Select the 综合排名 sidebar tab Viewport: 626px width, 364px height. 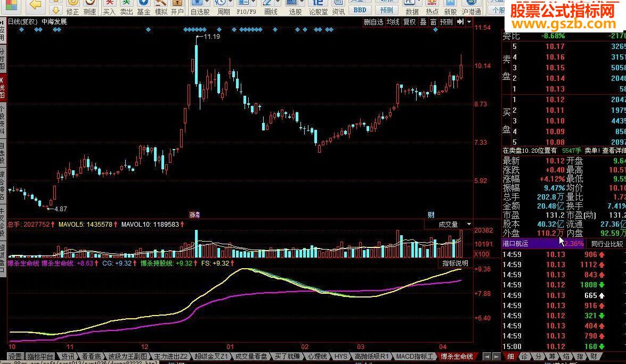point(3,186)
